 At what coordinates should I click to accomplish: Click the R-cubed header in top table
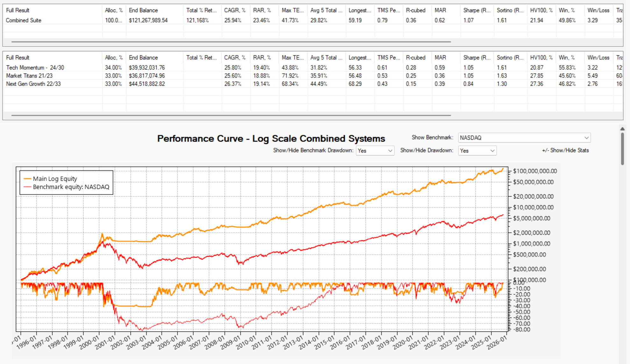tap(418, 10)
